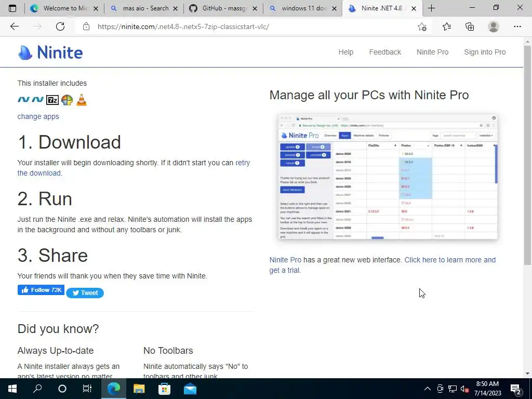This screenshot has height=399, width=532.
Task: Open the Feedback link in the header
Action: [385, 52]
